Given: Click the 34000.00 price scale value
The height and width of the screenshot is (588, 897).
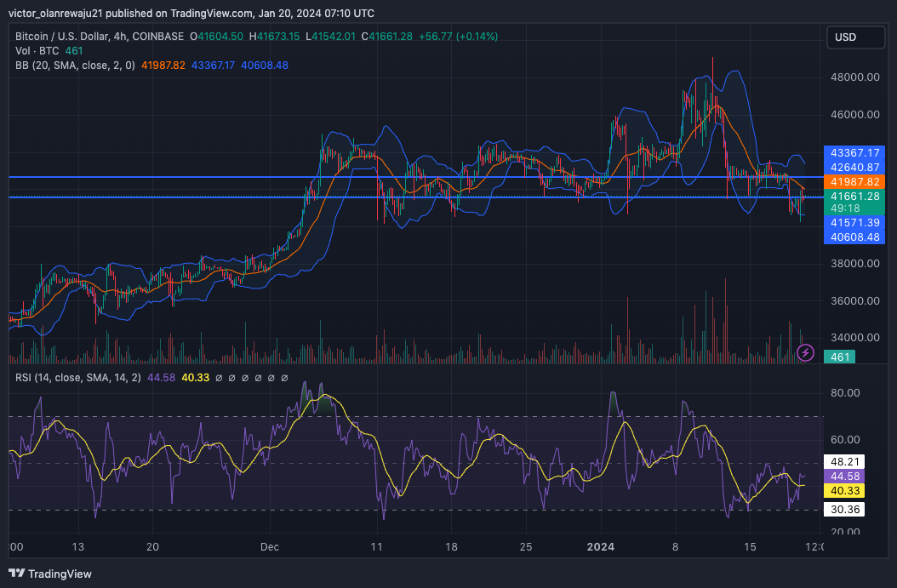Looking at the screenshot, I should [x=854, y=338].
